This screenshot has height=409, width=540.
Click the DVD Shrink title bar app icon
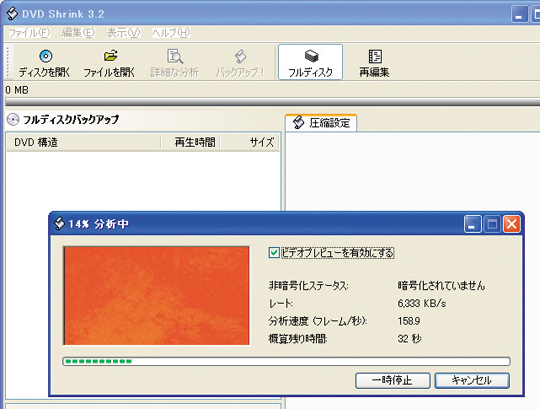click(12, 13)
